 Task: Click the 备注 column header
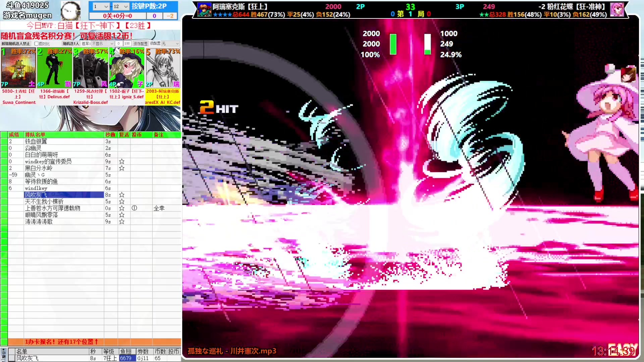tap(167, 135)
